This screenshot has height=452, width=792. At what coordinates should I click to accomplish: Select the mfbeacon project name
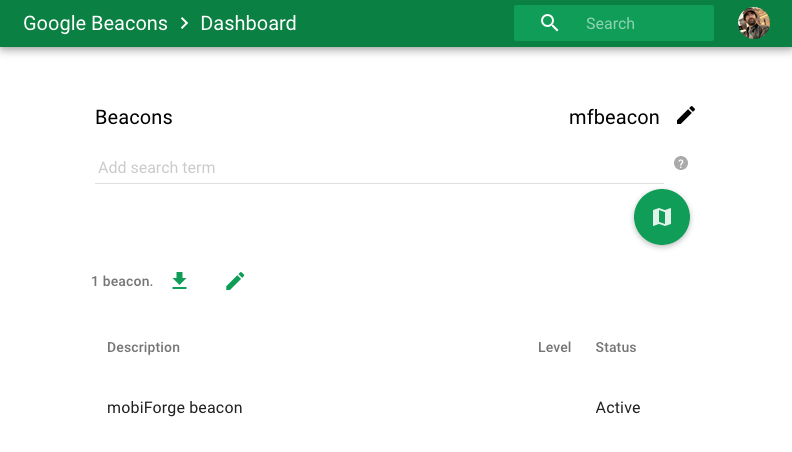click(x=614, y=117)
